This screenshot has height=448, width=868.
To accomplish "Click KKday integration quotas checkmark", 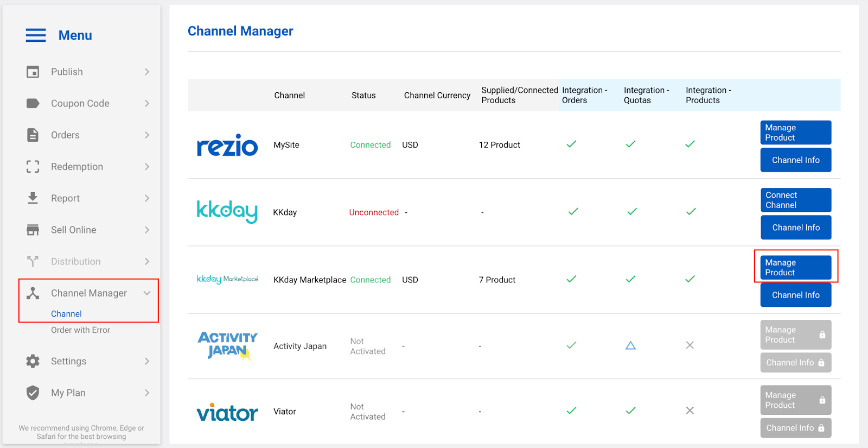I will 632,211.
